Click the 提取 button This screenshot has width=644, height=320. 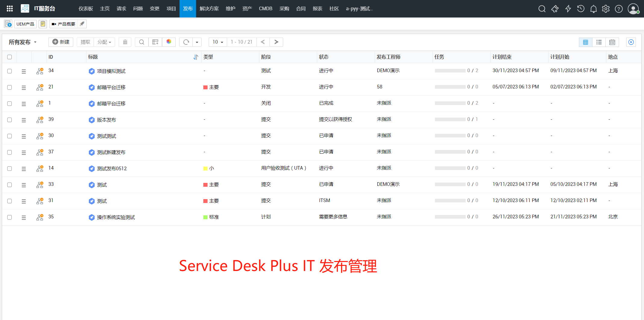(85, 42)
